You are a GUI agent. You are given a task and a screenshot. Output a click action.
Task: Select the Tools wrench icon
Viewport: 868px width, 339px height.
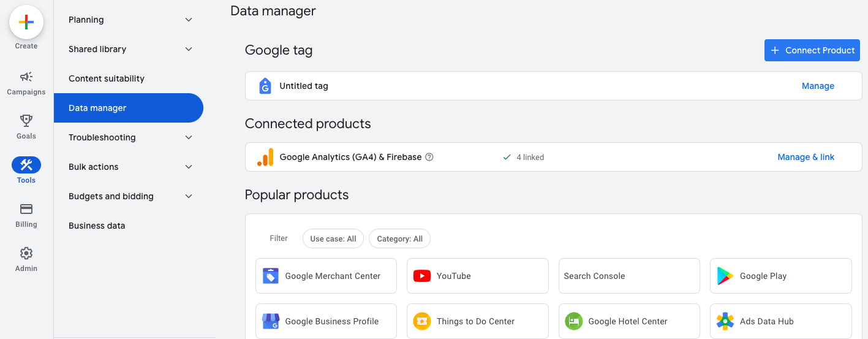[x=26, y=165]
